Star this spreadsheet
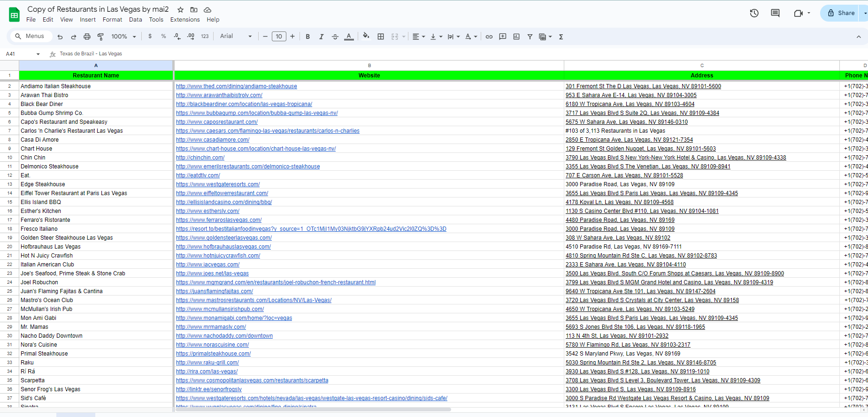The image size is (868, 417). [x=180, y=9]
